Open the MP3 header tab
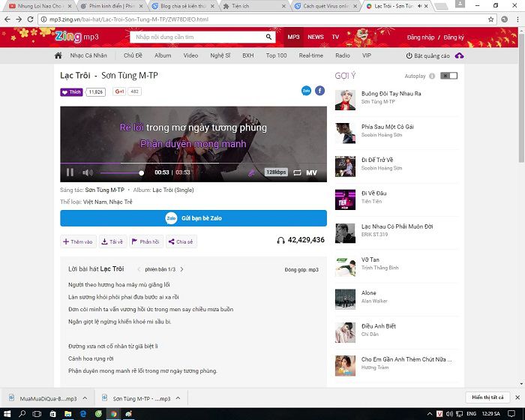This screenshot has width=525, height=420. [x=293, y=37]
